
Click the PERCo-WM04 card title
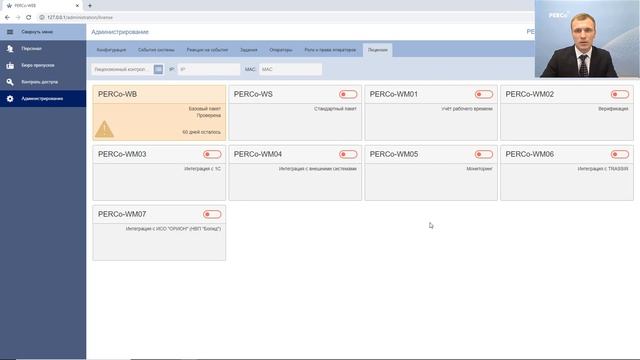pyautogui.click(x=258, y=154)
